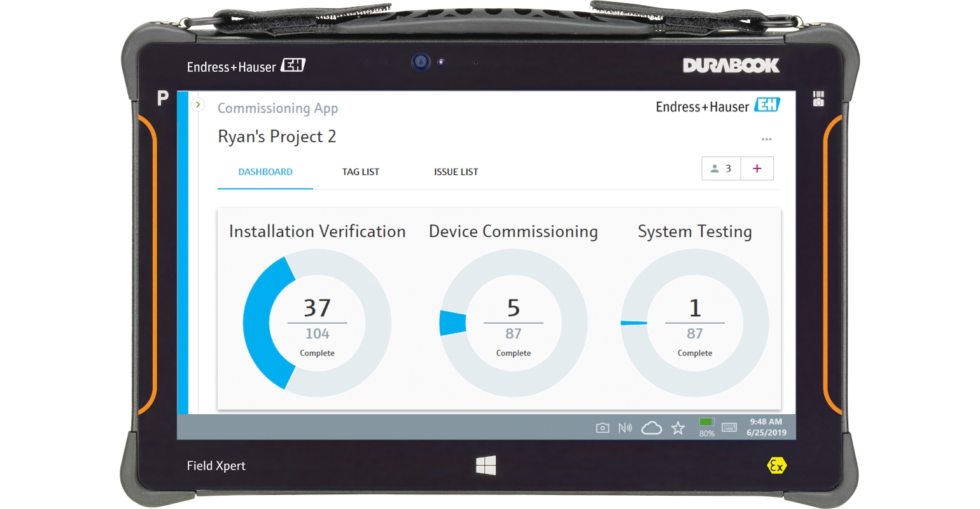The image size is (980, 509).
Task: Click the star favorites icon
Action: click(x=678, y=428)
